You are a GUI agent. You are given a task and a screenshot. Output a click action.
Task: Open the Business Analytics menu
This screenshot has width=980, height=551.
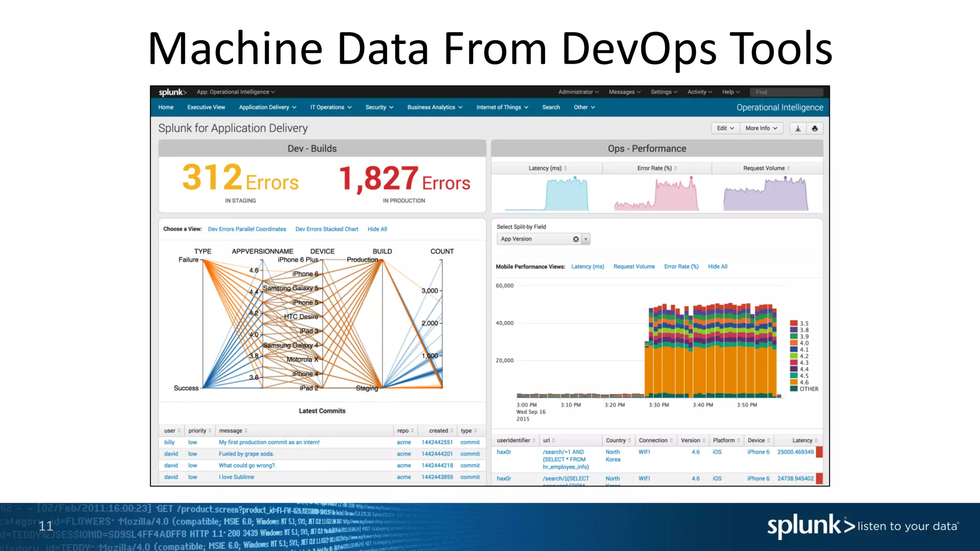coord(435,107)
